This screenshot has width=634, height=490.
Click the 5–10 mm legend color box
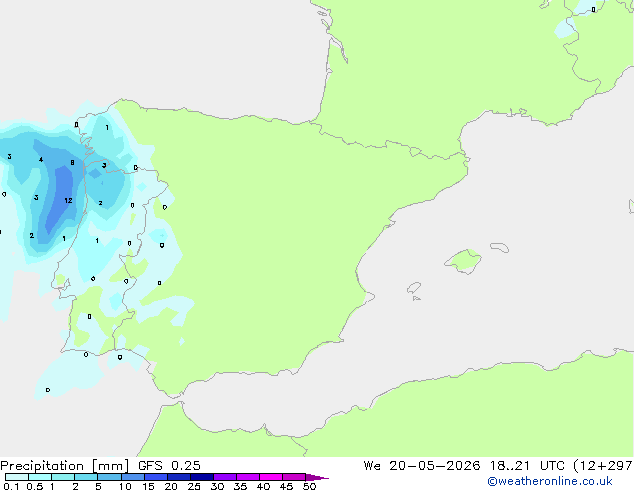click(x=109, y=477)
